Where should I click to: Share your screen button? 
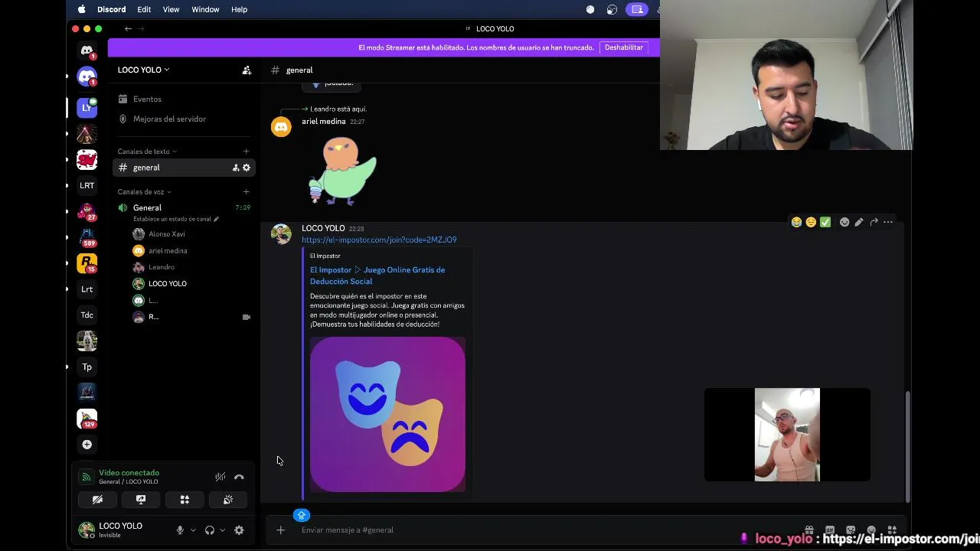pyautogui.click(x=141, y=500)
